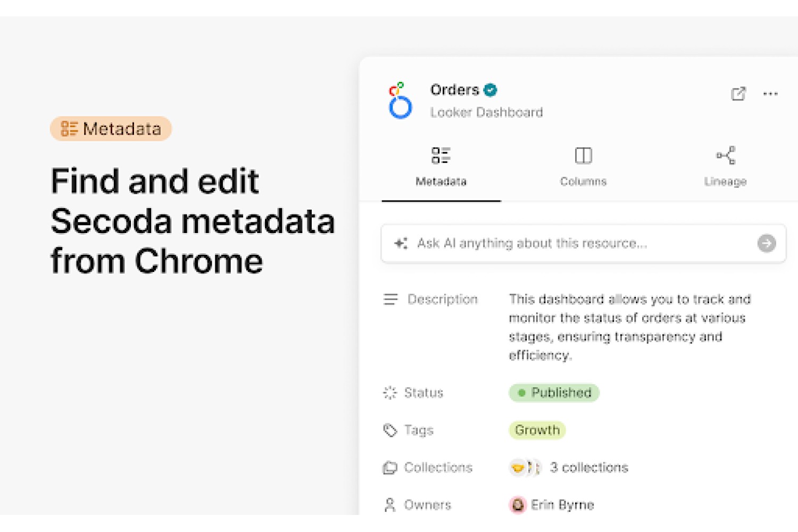Click the Looker logo icon beside Orders

[x=400, y=100]
